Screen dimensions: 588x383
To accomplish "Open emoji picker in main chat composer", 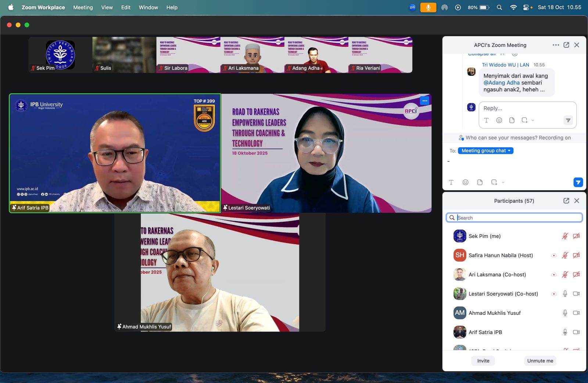I will pyautogui.click(x=465, y=182).
